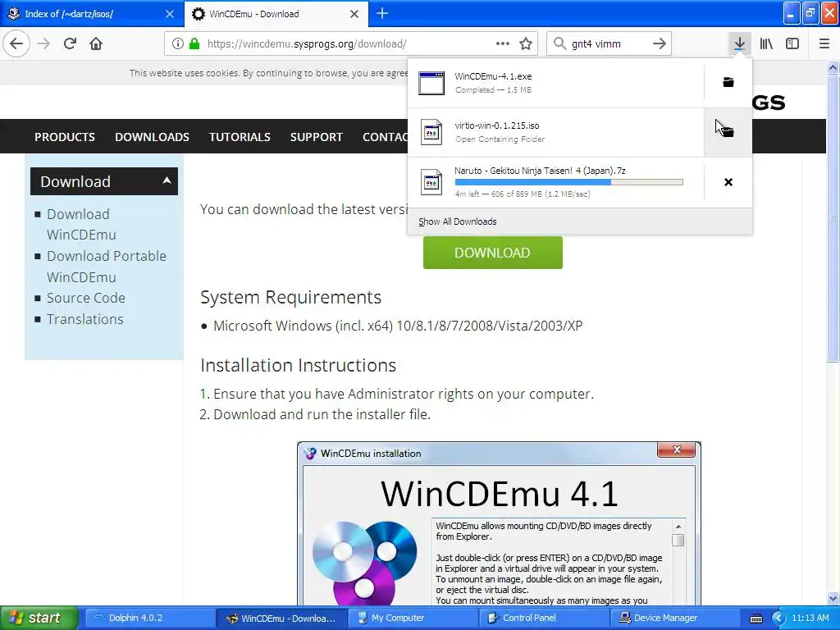The height and width of the screenshot is (630, 840).
Task: Go back using the browser back arrow
Action: coord(16,43)
